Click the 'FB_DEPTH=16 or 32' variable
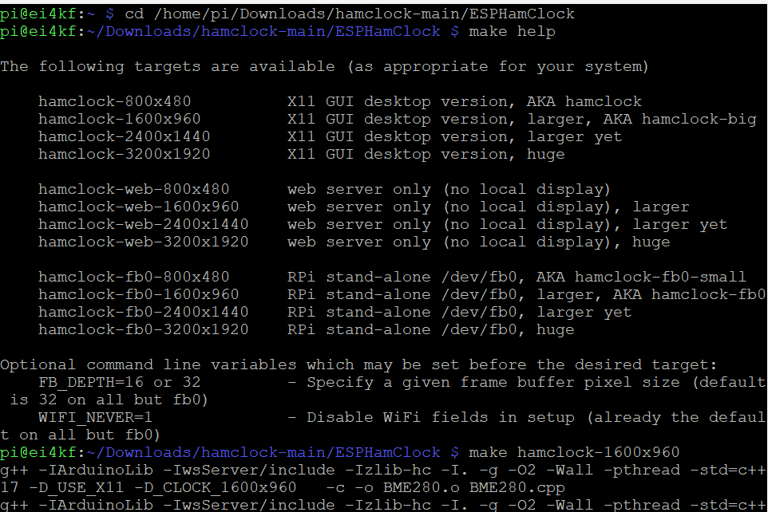 pyautogui.click(x=120, y=383)
